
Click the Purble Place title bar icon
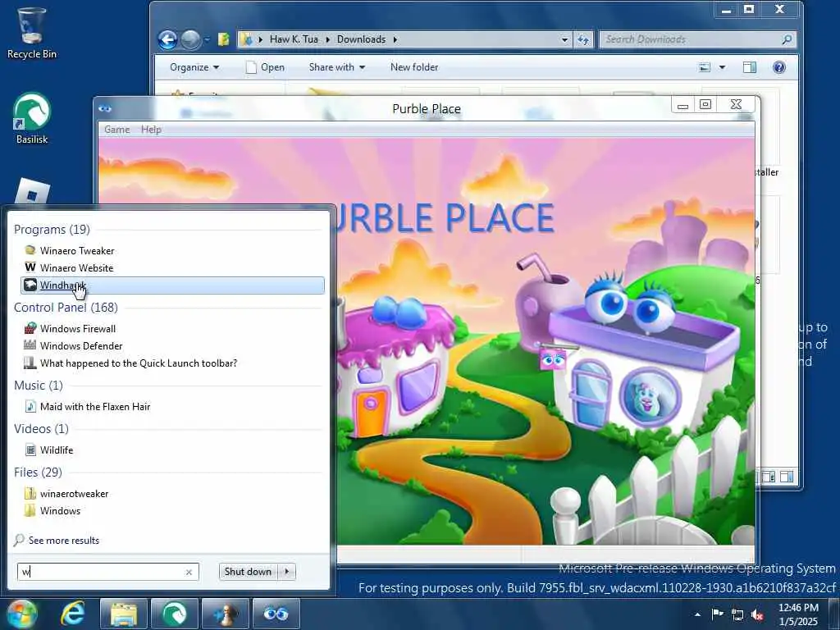point(105,109)
